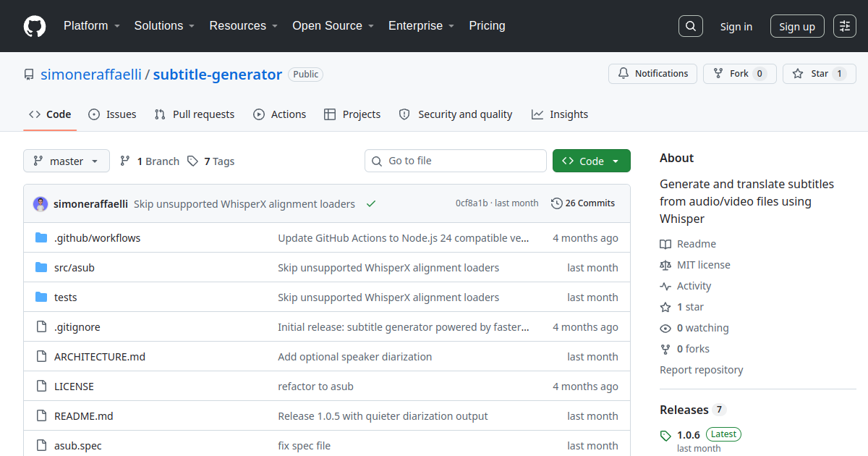Open the tests folder
The height and width of the screenshot is (456, 868).
coord(65,297)
